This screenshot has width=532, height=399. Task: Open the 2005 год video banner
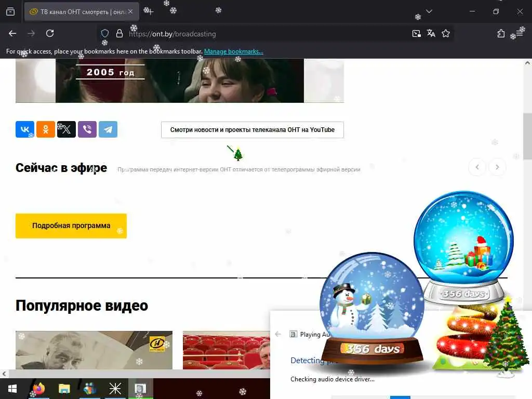tap(180, 81)
